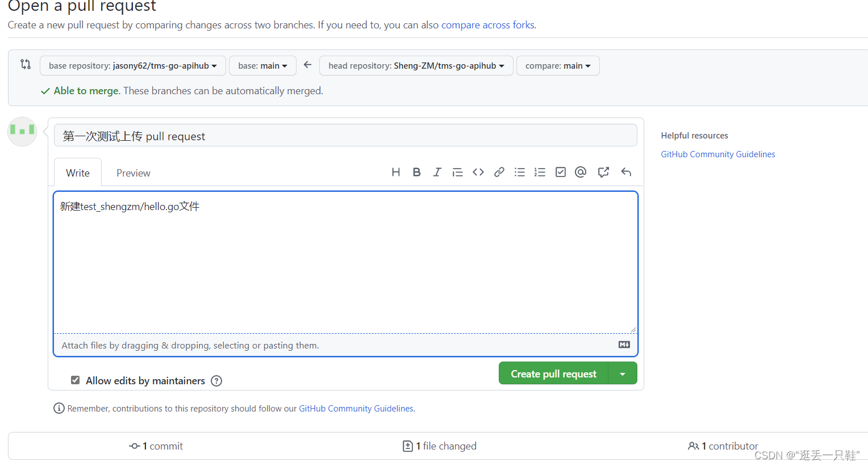Open the GitHub Community Guidelines link in reminder

click(356, 409)
